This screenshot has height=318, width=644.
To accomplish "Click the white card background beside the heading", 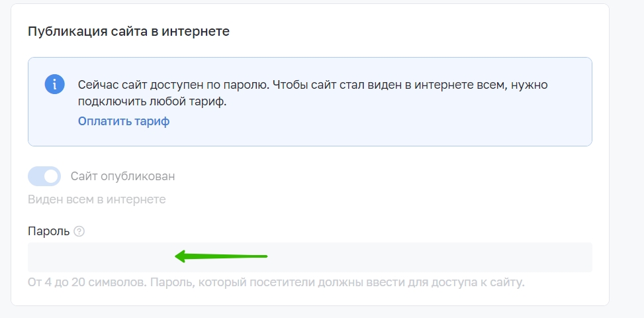I will pyautogui.click(x=411, y=31).
